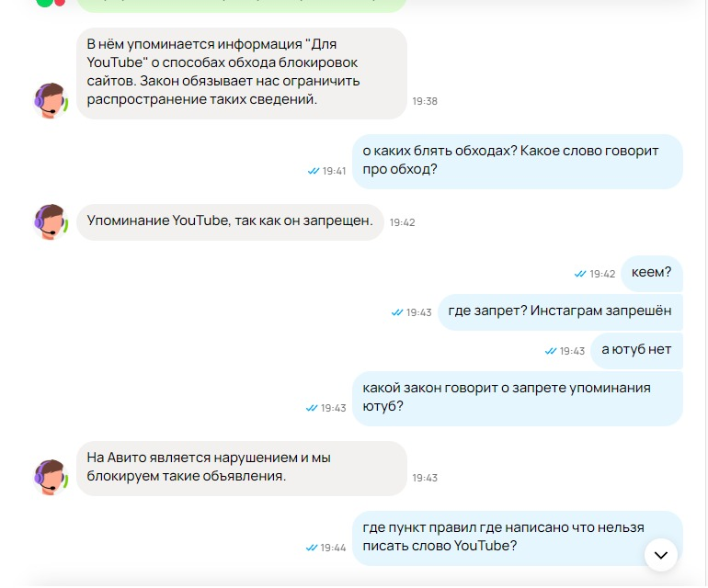Click the support agent avatar beside "В нём упоминается" message
This screenshot has width=708, height=588.
coord(51,99)
